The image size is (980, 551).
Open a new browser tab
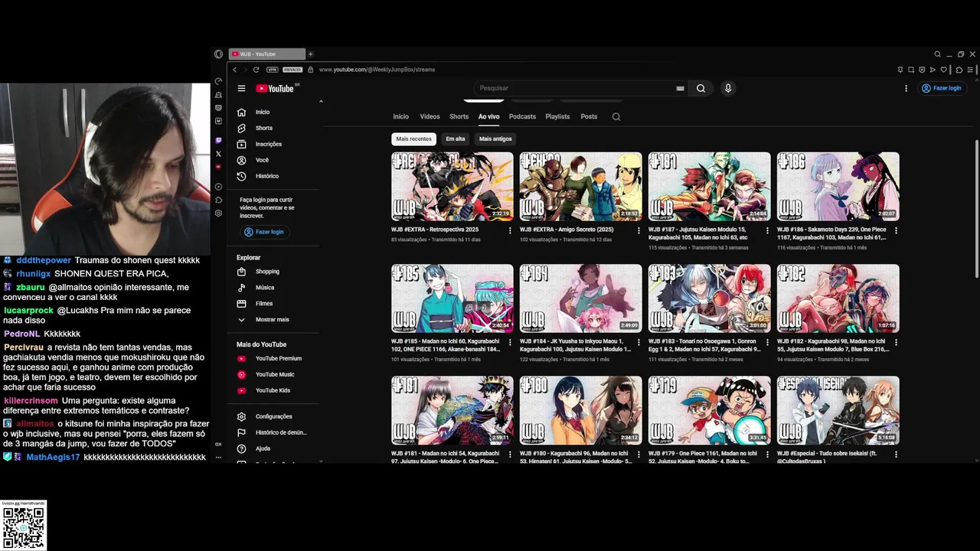pos(310,54)
